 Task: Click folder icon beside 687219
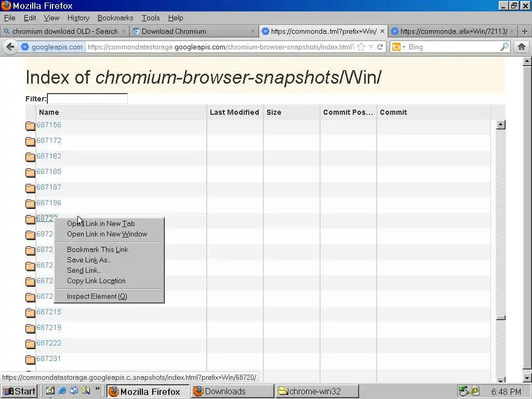pyautogui.click(x=30, y=328)
